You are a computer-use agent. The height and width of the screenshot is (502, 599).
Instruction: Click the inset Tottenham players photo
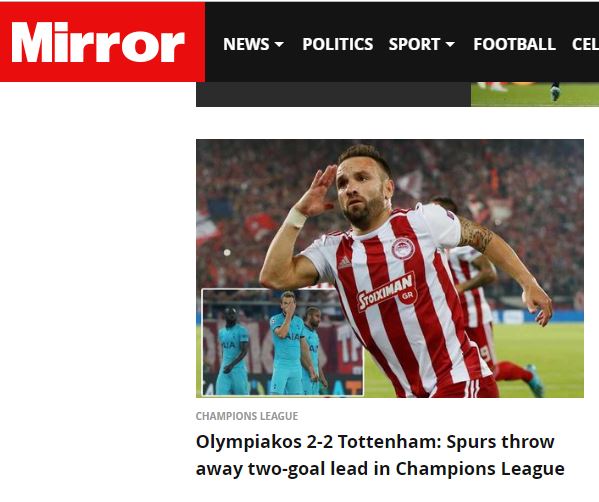tap(282, 342)
